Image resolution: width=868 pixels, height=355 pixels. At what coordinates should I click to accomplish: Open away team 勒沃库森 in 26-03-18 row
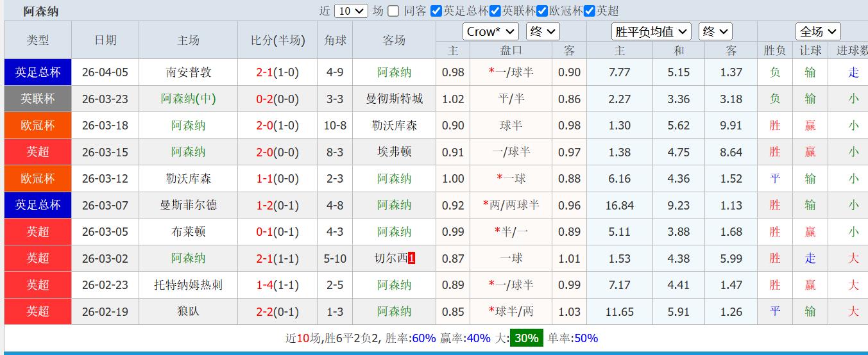coord(394,126)
